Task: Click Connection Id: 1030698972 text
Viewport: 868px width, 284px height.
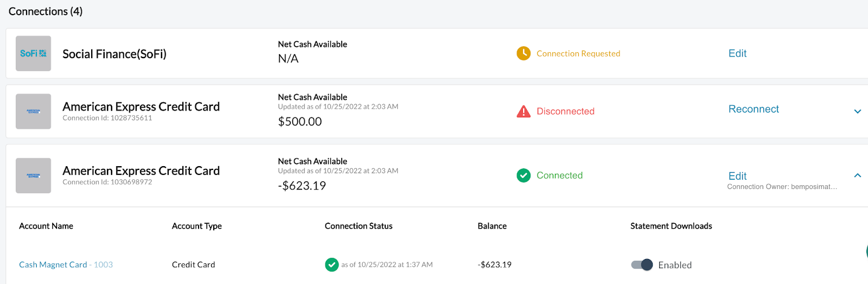Action: tap(107, 182)
